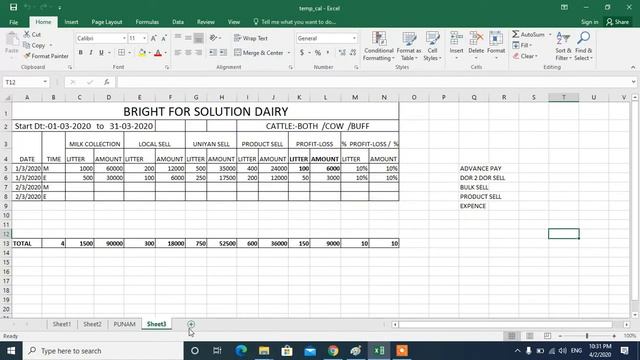Click Increase Decimal
Screen dimensions: 640x360
pos(342,53)
